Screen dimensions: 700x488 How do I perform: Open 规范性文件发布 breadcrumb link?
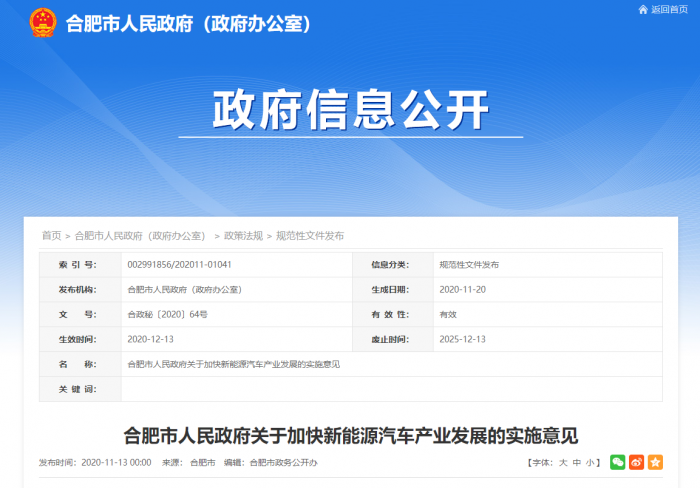pos(310,236)
